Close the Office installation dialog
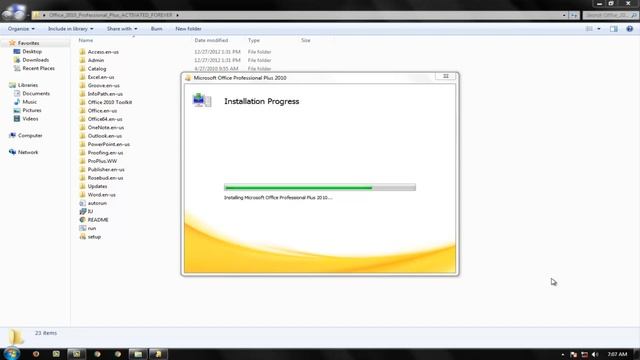 point(445,76)
